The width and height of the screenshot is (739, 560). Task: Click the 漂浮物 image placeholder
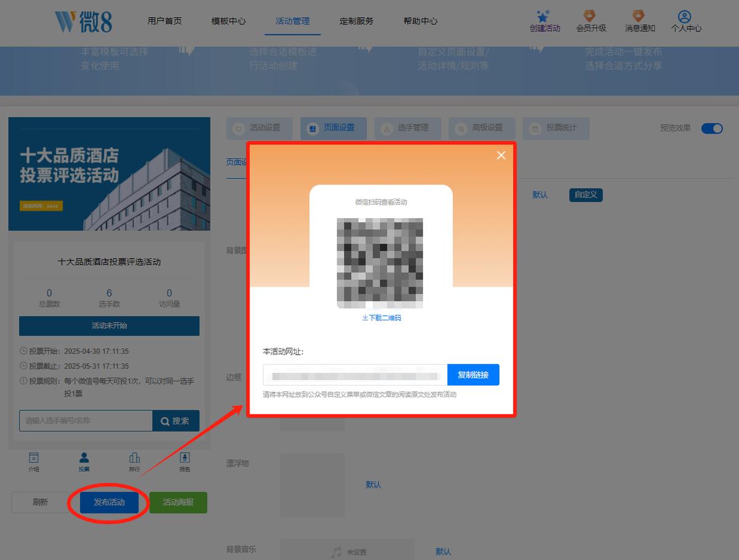click(x=313, y=485)
